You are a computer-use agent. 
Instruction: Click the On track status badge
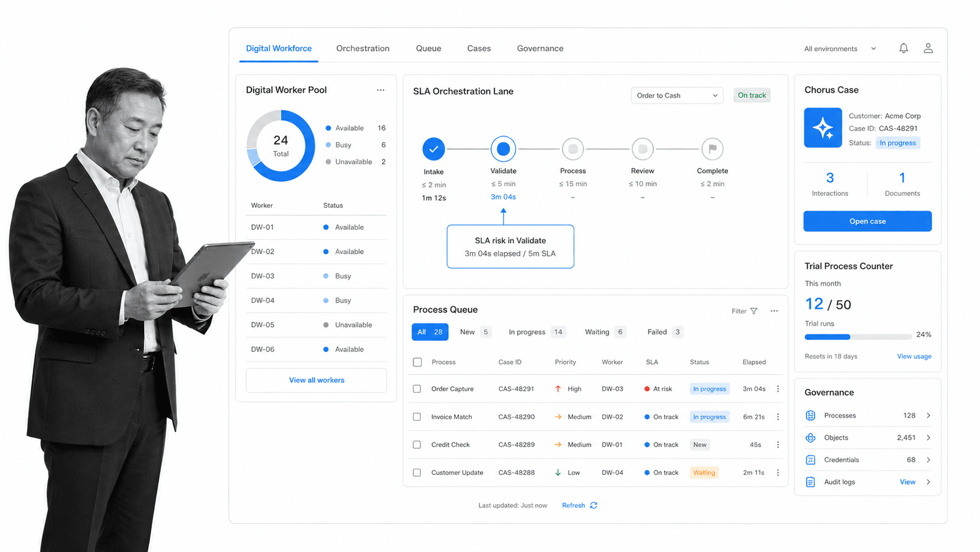point(751,95)
